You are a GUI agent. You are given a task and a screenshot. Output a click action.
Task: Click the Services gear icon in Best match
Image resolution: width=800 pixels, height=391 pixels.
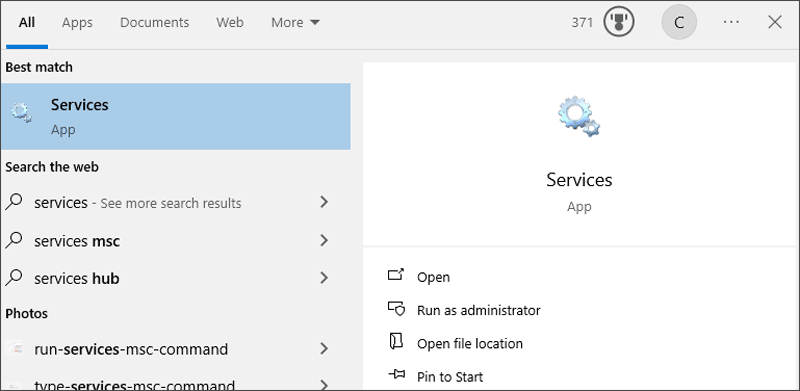point(22,113)
